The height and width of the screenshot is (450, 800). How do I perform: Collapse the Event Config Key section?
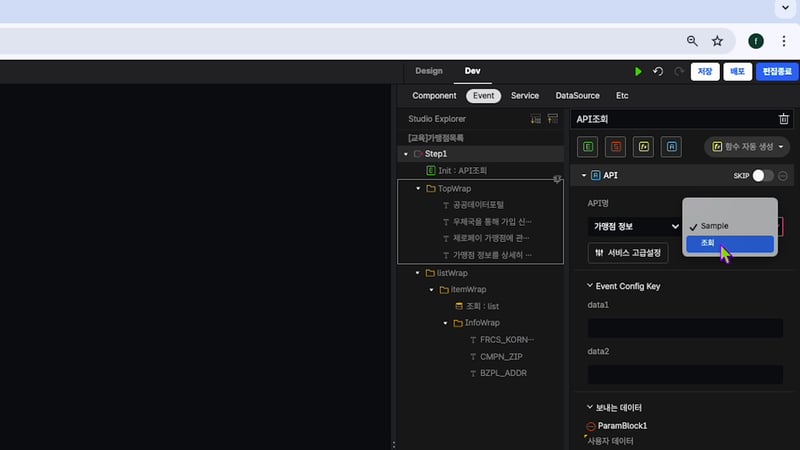click(590, 286)
